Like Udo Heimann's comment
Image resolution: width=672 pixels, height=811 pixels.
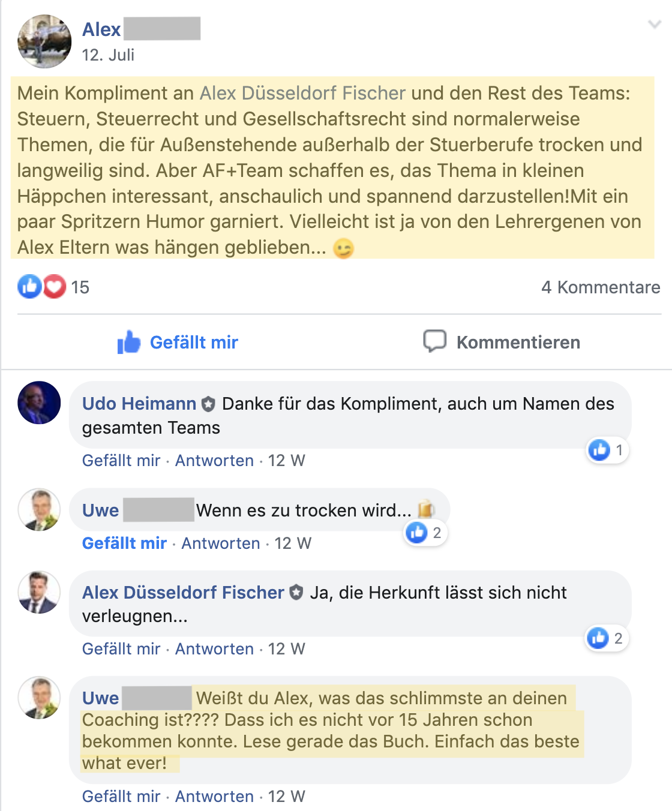click(x=121, y=461)
